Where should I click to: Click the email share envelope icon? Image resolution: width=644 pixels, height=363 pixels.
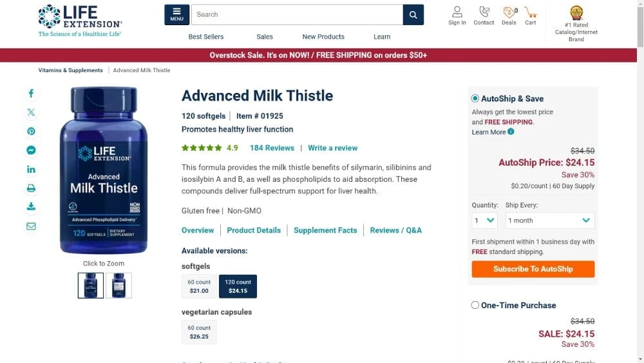[31, 226]
